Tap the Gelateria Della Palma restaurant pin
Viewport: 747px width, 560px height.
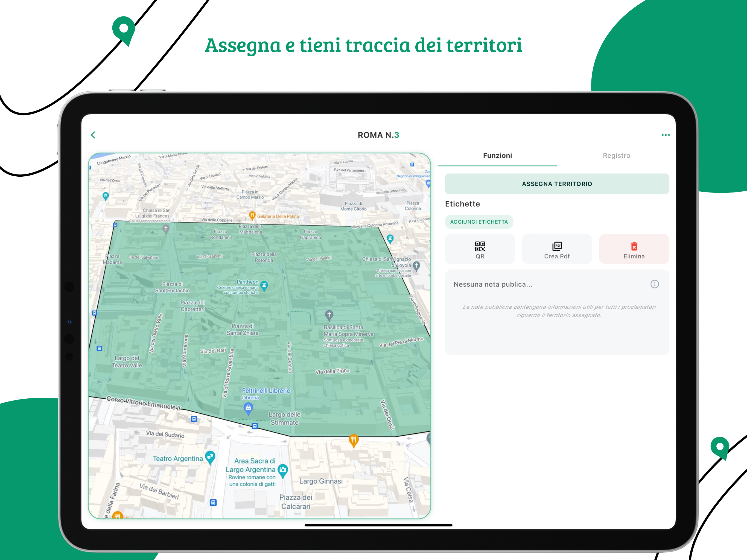point(252,215)
